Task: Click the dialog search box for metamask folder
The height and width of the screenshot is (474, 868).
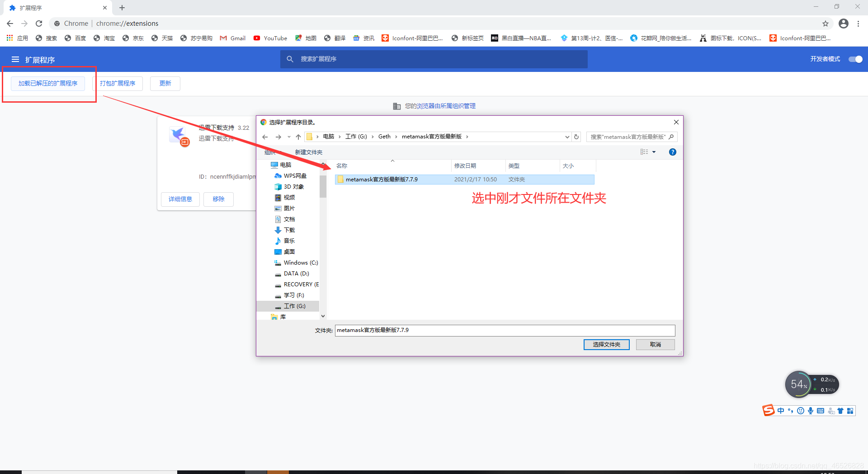Action: tap(632, 137)
